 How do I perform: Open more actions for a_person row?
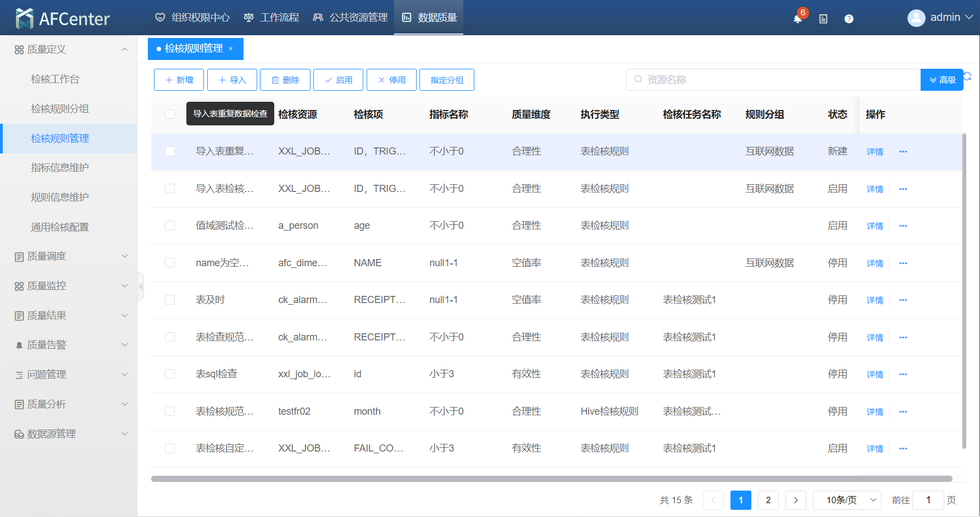tap(903, 226)
